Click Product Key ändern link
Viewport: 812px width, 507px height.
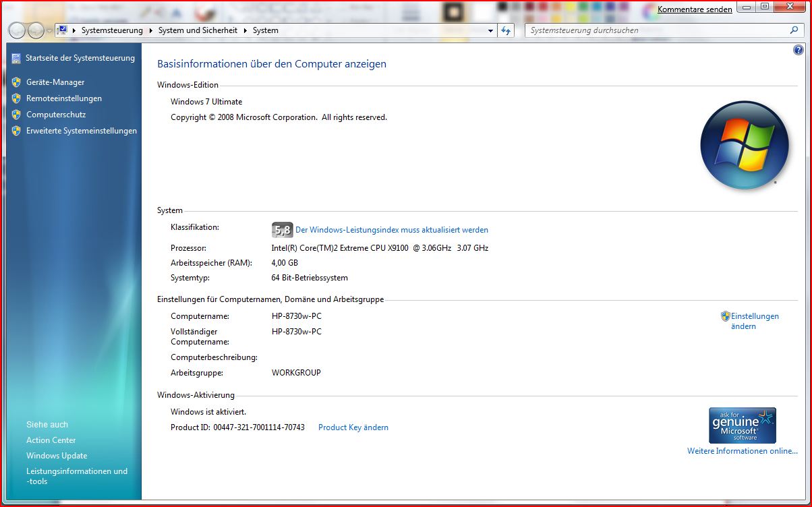[x=353, y=427]
